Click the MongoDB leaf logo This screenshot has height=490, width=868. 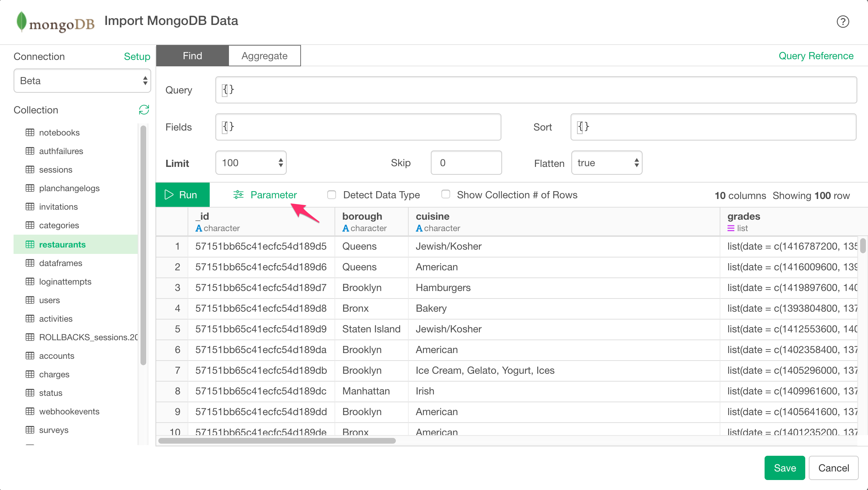[21, 21]
